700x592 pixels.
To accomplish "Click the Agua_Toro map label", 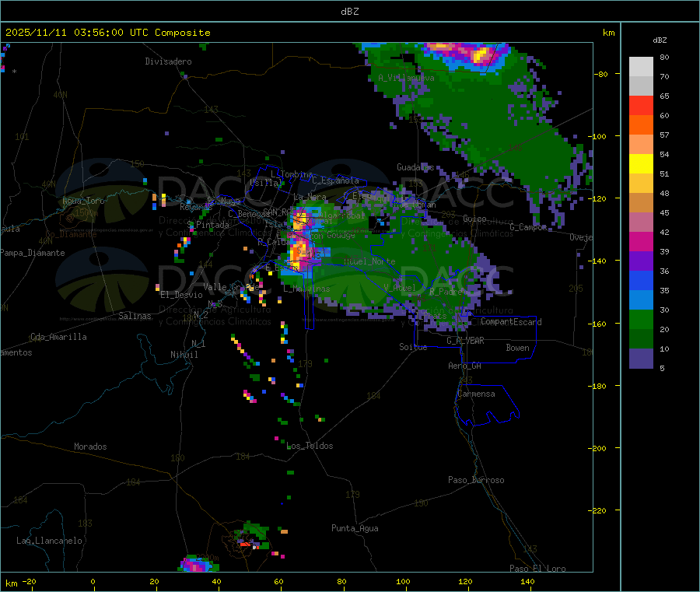I will (83, 201).
